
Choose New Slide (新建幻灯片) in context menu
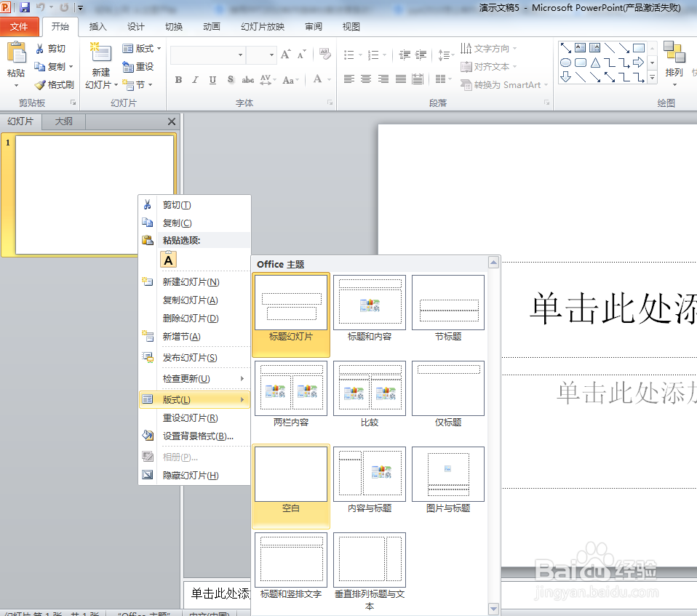pyautogui.click(x=191, y=281)
